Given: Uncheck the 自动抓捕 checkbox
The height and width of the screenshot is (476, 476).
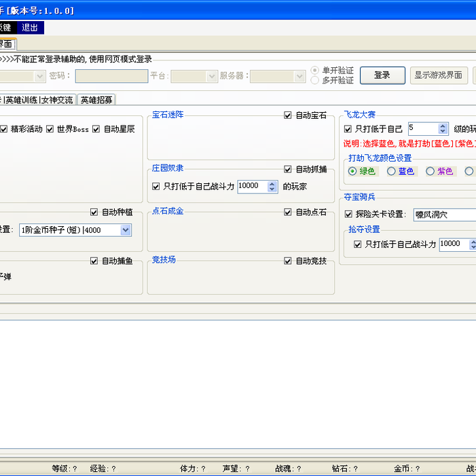Looking at the screenshot, I should tap(287, 169).
